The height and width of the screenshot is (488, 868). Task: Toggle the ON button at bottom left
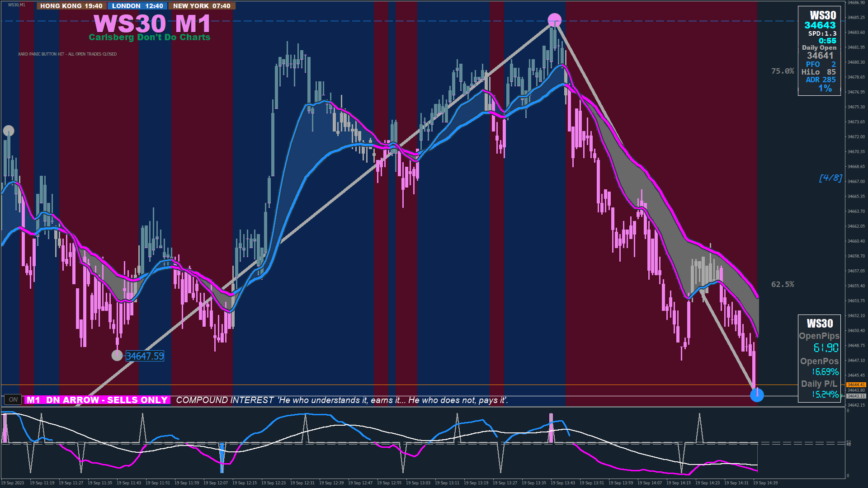pos(13,399)
